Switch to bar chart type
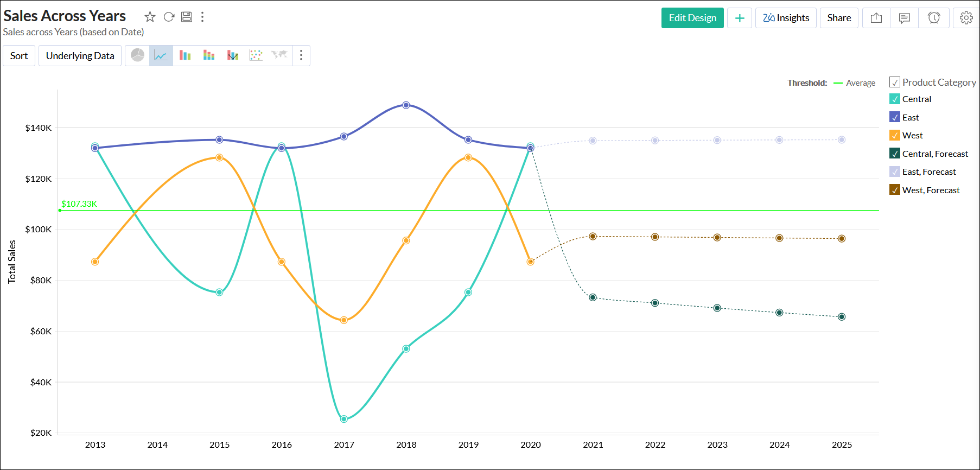This screenshot has width=980, height=470. point(185,55)
